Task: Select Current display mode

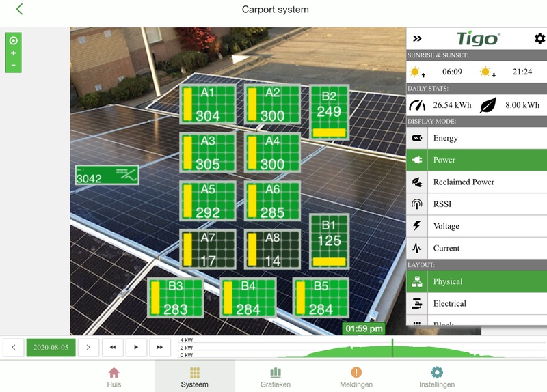Action: coord(477,248)
